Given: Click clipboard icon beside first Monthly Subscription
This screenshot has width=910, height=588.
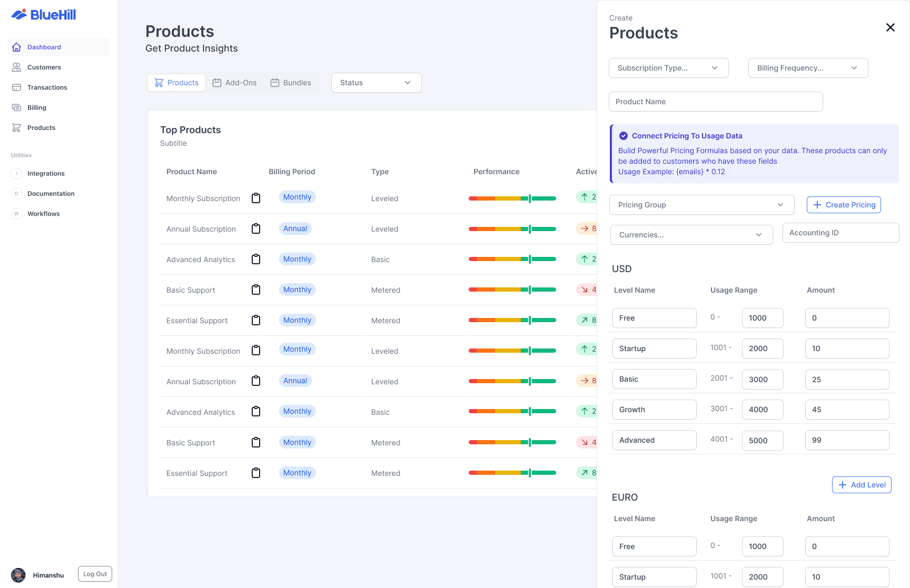Looking at the screenshot, I should point(256,198).
